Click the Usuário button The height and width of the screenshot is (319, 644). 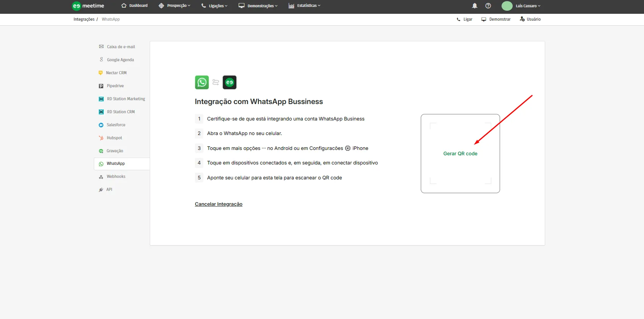(530, 20)
